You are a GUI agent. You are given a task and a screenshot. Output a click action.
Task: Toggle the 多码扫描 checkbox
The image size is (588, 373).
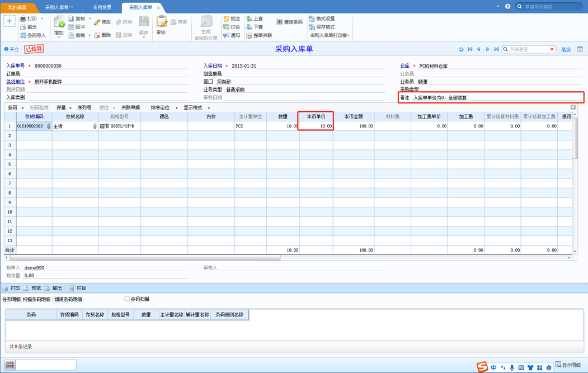point(127,299)
